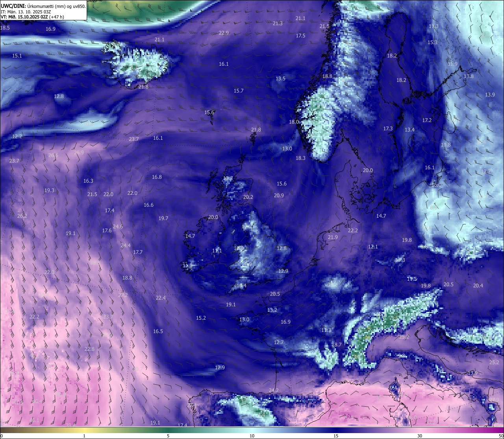Viewport: 504px width, 439px height.
Task: Select the map value "20.2"
Action: pos(248,197)
